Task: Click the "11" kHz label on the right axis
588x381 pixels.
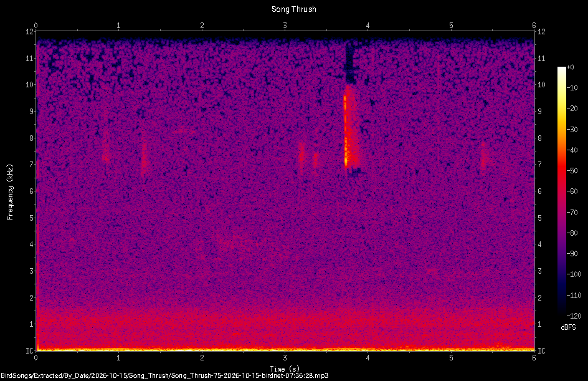Action: click(x=541, y=58)
